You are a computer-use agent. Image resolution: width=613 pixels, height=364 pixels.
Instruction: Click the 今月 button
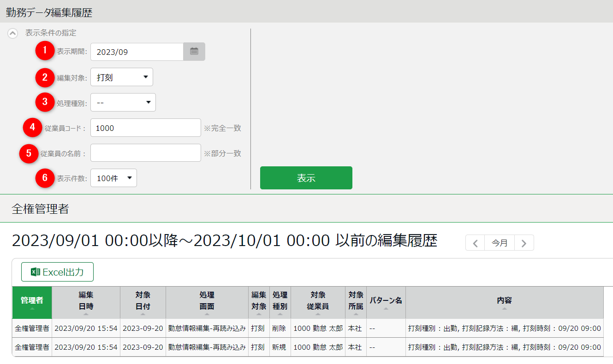(x=500, y=243)
